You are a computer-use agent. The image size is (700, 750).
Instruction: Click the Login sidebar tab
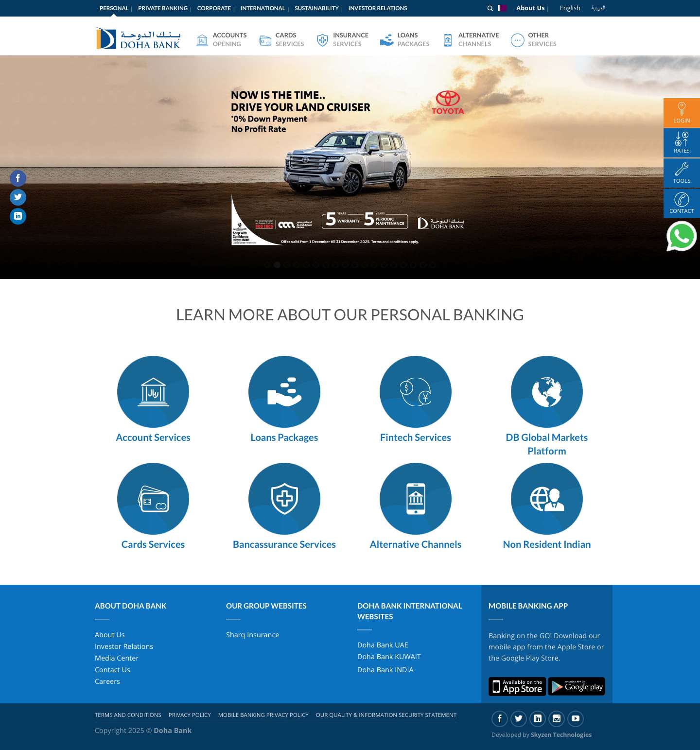click(x=681, y=112)
